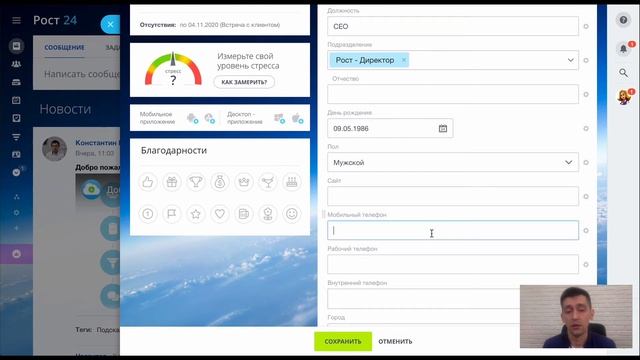Click the Написать сообщение text box
640x360 pixels.
tap(82, 74)
